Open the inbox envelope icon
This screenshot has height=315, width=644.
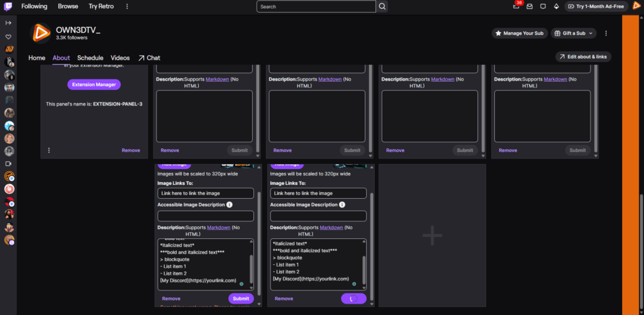[530, 6]
